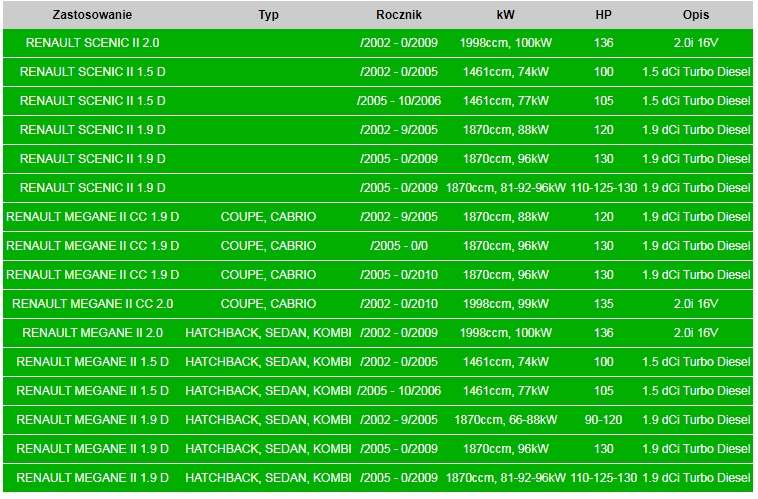This screenshot has height=499, width=758.
Task: Click '/2005 - 10/2006' in the Megane II 1.5 D row
Action: click(x=399, y=391)
